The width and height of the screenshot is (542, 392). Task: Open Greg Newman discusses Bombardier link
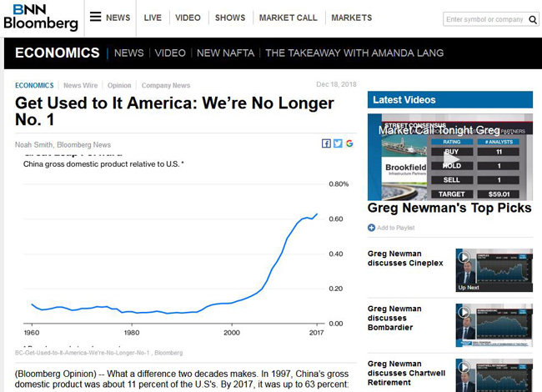click(394, 318)
